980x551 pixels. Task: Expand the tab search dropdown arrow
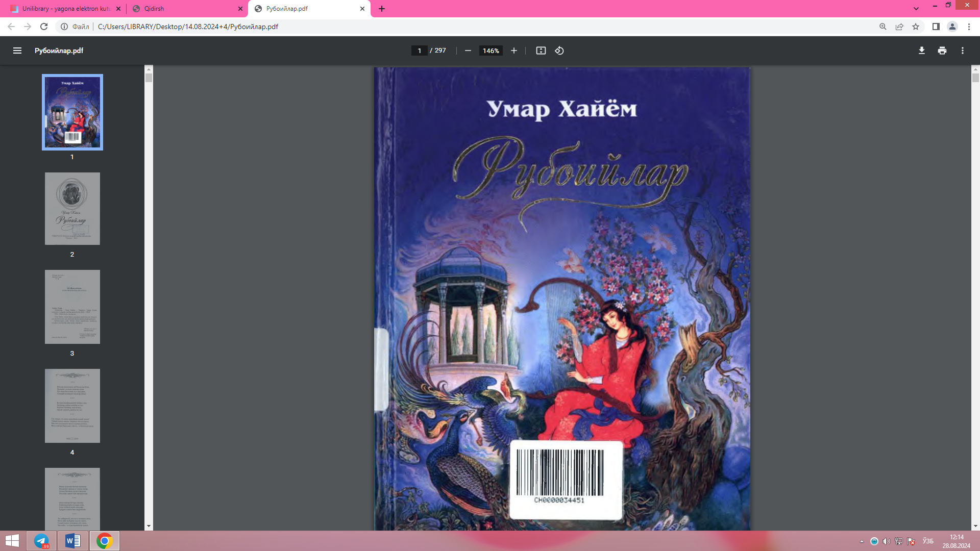(916, 9)
